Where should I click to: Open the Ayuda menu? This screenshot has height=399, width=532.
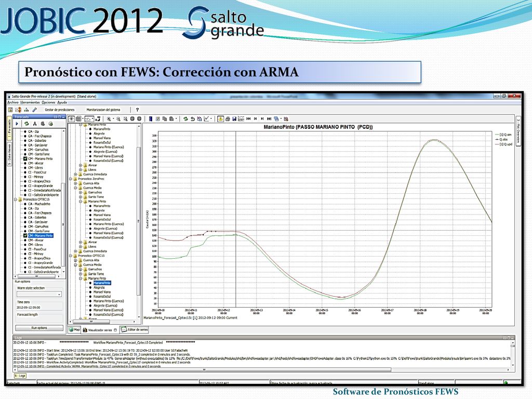62,102
